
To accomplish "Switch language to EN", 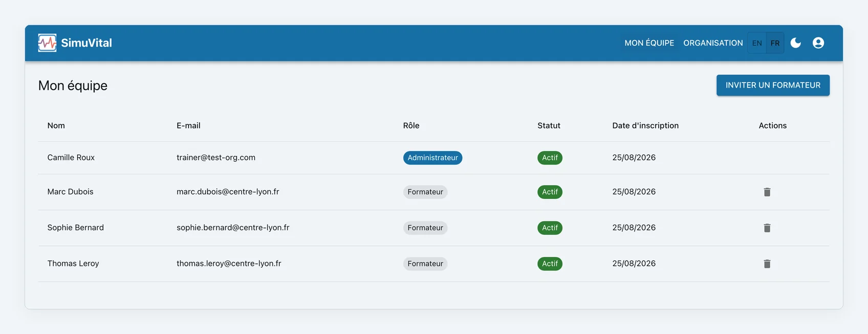I will [757, 43].
